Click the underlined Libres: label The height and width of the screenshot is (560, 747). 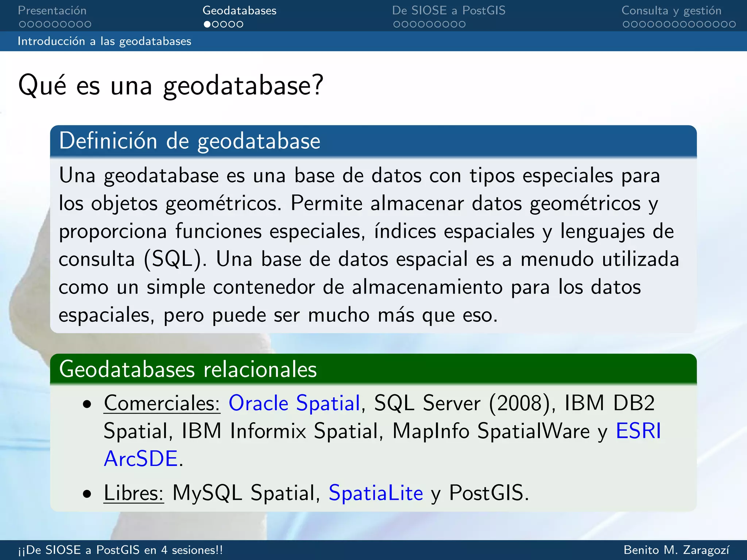134,493
